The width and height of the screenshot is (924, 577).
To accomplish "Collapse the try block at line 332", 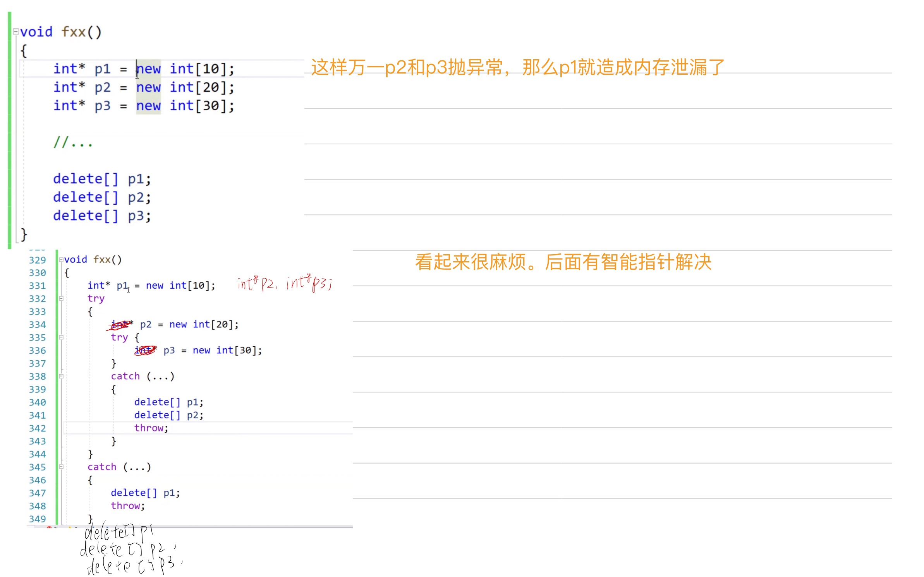I will [x=61, y=298].
